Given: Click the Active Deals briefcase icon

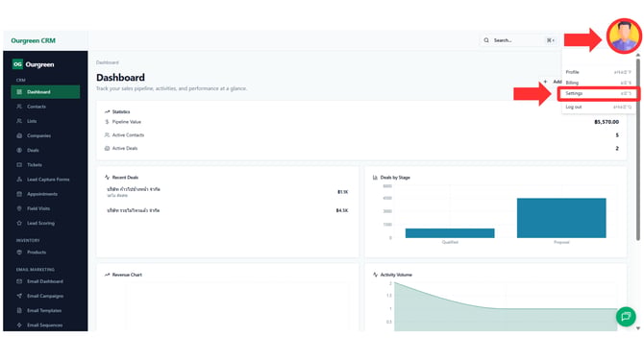Looking at the screenshot, I should tap(107, 148).
